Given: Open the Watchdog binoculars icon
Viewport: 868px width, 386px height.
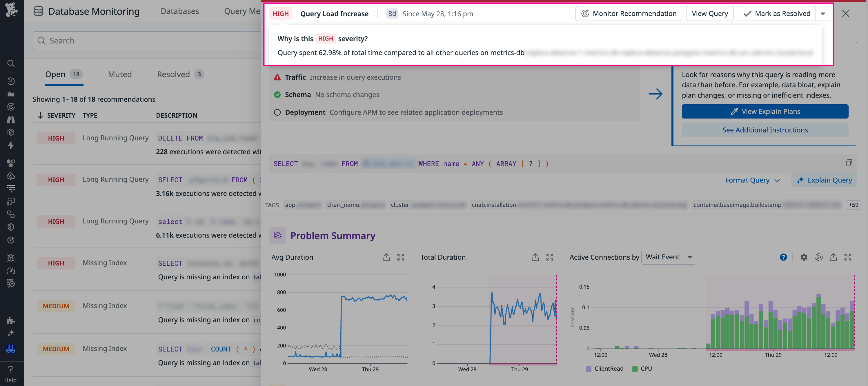Looking at the screenshot, I should (x=11, y=120).
